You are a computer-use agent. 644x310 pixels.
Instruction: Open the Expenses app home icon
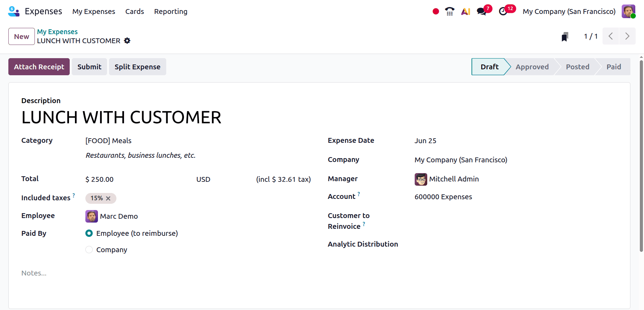[x=14, y=11]
